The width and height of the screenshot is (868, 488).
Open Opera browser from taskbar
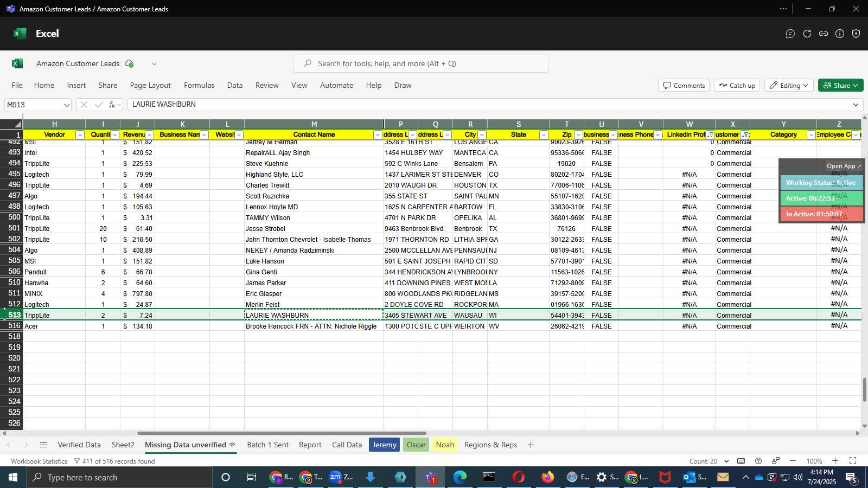pyautogui.click(x=519, y=477)
